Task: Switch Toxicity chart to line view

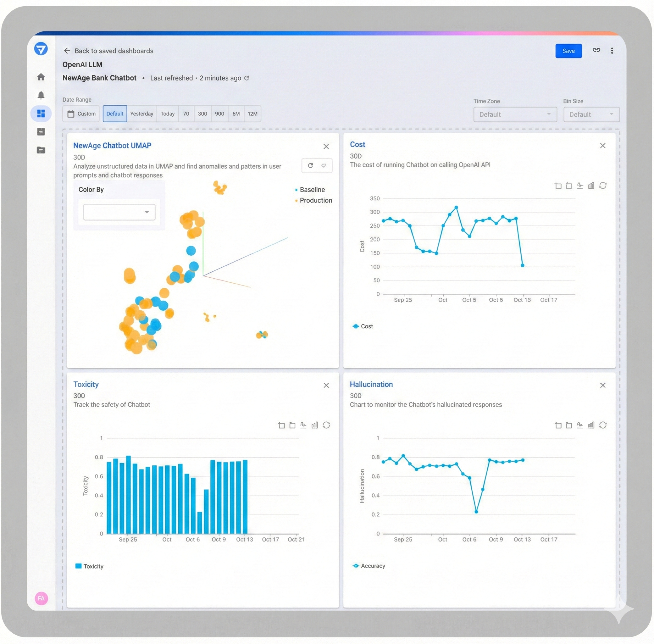Action: pyautogui.click(x=303, y=425)
